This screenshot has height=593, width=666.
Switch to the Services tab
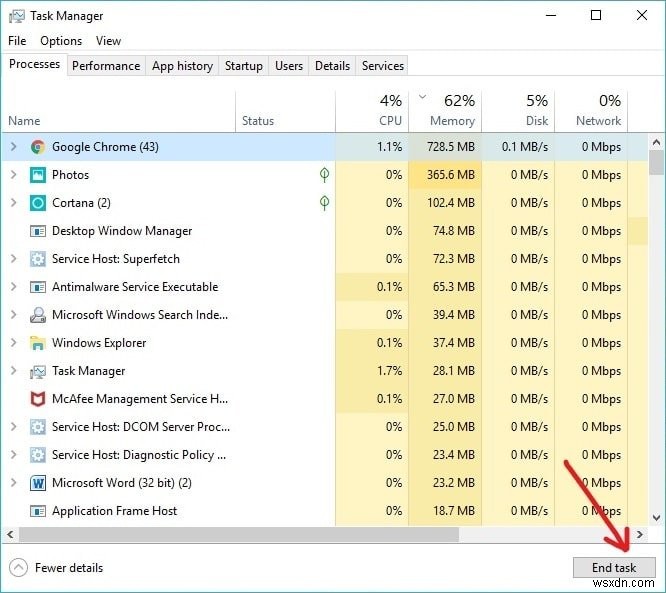point(382,66)
